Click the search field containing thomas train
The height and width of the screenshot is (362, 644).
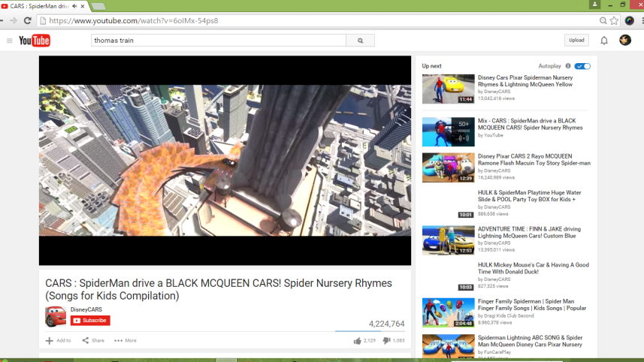coord(219,41)
